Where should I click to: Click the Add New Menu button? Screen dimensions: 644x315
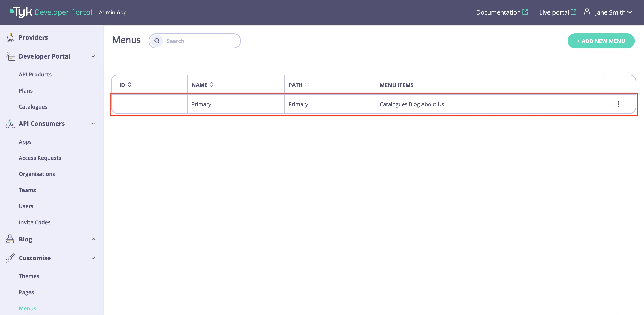(x=601, y=41)
